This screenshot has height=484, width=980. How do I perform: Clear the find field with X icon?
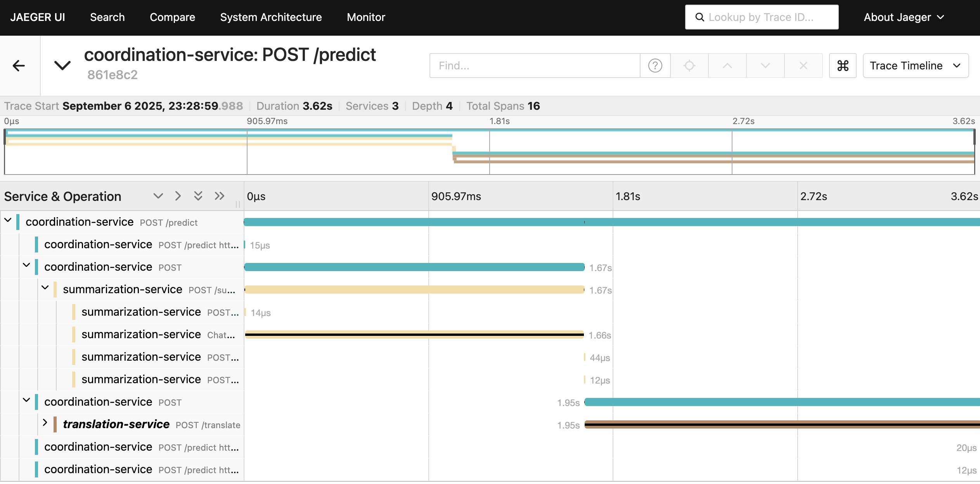click(x=803, y=66)
